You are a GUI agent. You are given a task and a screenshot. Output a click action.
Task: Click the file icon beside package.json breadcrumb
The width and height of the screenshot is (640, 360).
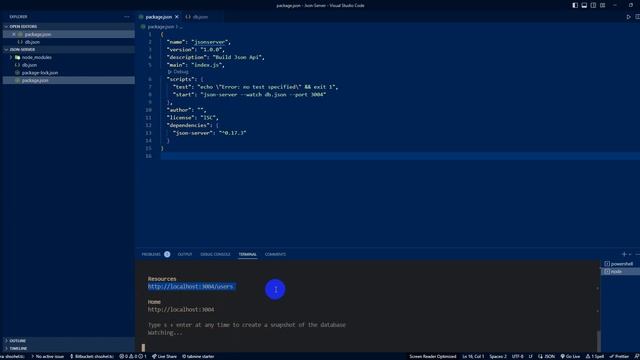(x=143, y=27)
